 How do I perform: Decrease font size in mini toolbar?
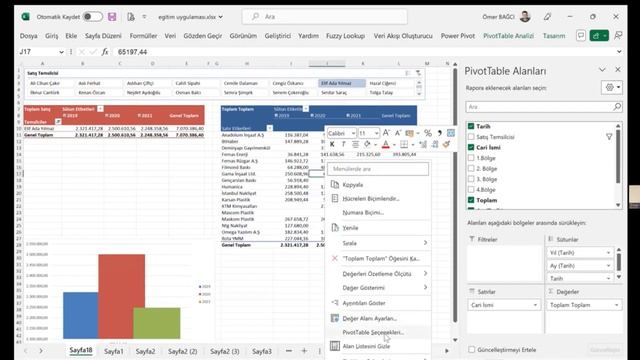point(398,133)
